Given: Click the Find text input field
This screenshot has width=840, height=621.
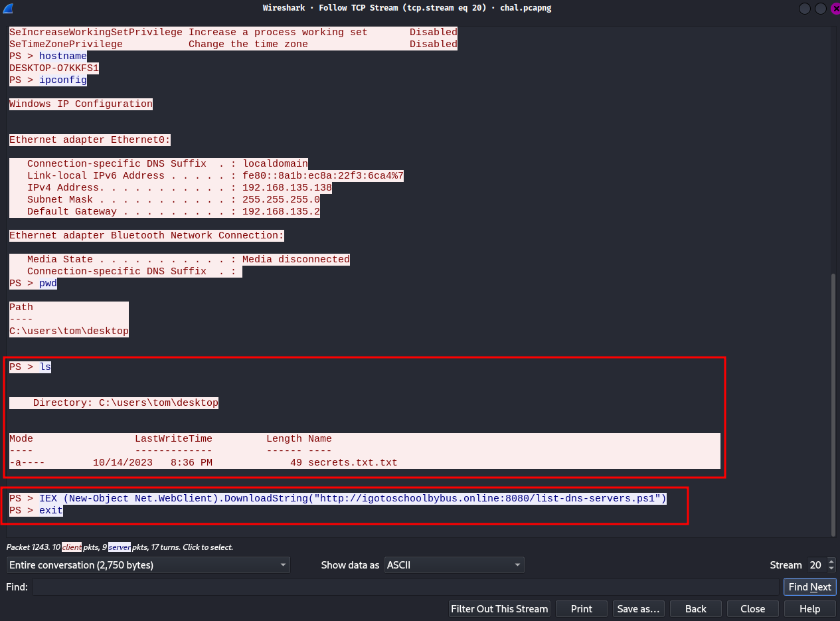Looking at the screenshot, I should (405, 587).
